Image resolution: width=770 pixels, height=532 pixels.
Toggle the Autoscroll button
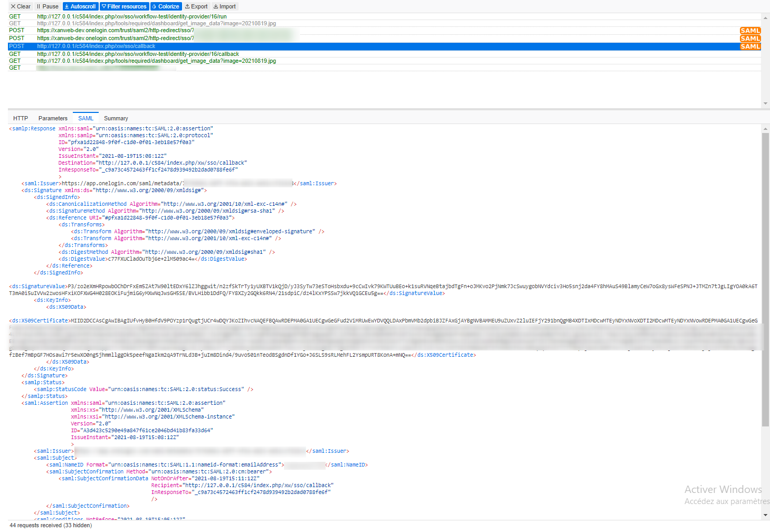(x=80, y=6)
